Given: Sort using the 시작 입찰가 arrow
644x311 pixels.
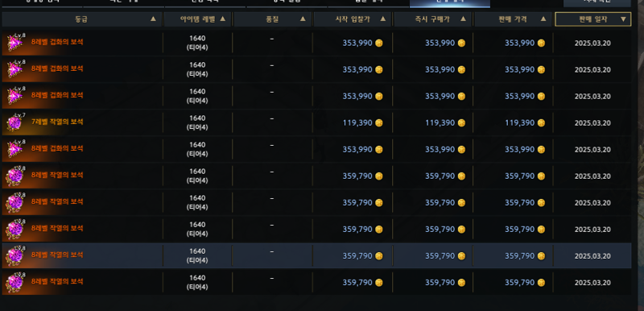Looking at the screenshot, I should coord(383,19).
